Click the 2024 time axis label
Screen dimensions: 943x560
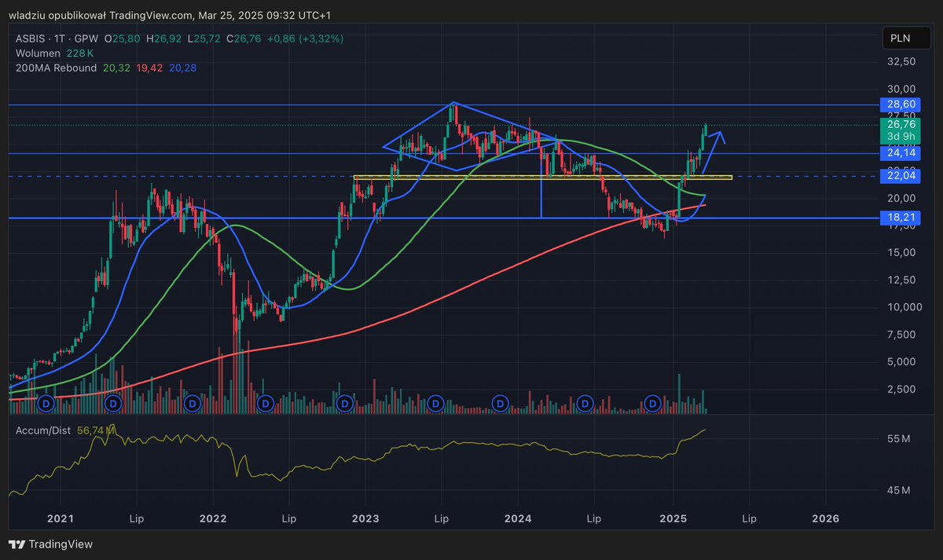point(518,519)
